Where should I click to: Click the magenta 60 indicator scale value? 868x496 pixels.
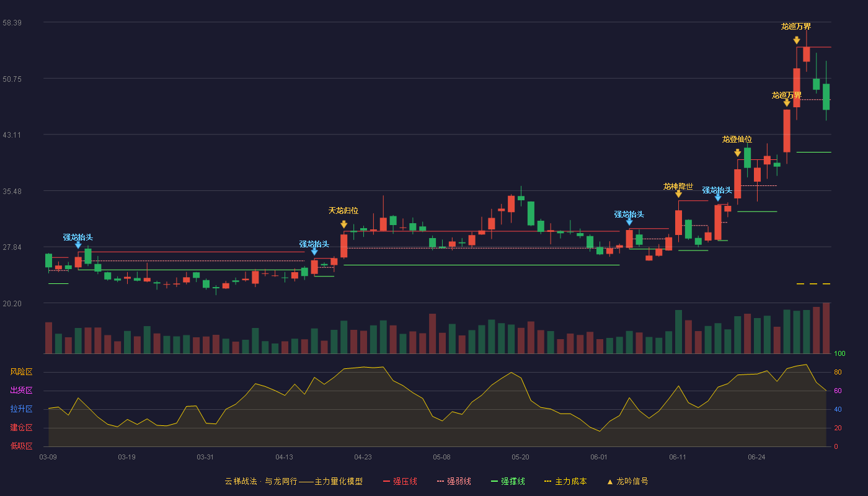(838, 391)
